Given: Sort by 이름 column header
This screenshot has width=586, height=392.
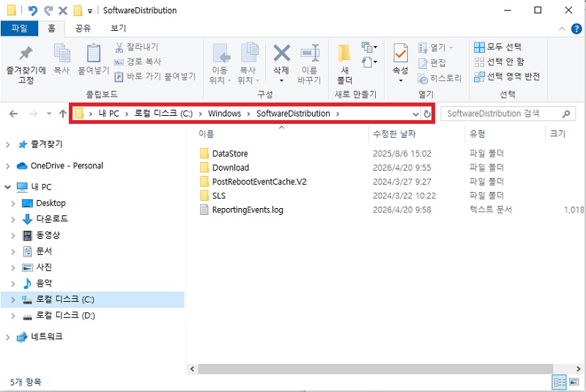Looking at the screenshot, I should 206,134.
